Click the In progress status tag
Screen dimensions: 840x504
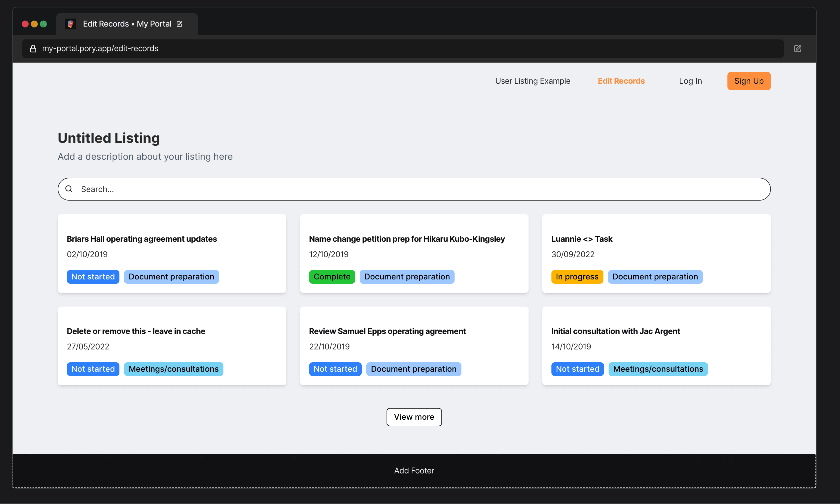pyautogui.click(x=577, y=277)
